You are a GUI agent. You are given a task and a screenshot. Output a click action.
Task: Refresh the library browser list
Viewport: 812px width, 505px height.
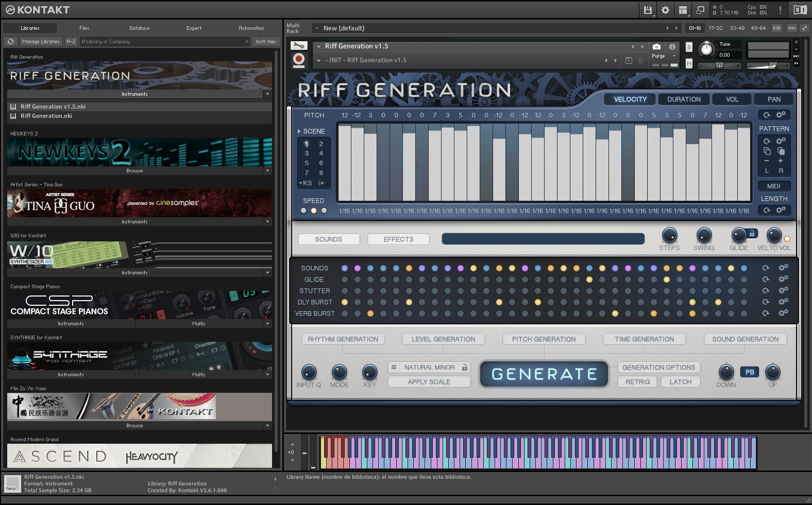(x=10, y=41)
